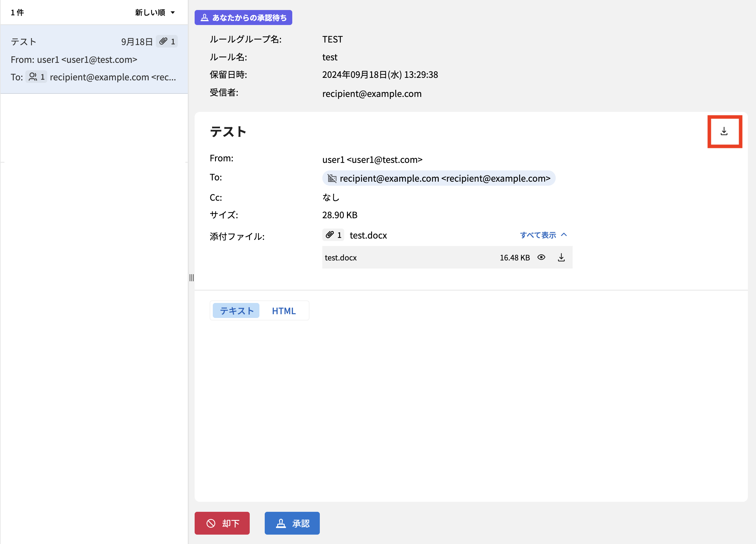Click the 16.48 KB attachment size
Viewport: 756px width, 544px height.
tap(515, 258)
